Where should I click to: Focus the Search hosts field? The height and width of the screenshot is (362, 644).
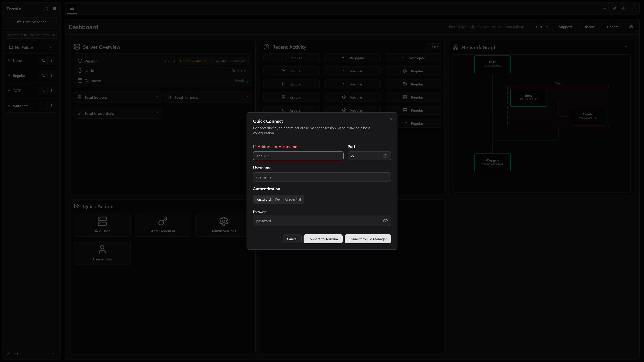coord(32,35)
